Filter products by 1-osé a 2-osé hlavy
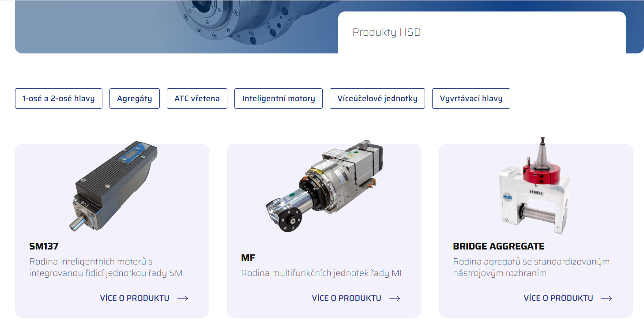 [x=59, y=98]
